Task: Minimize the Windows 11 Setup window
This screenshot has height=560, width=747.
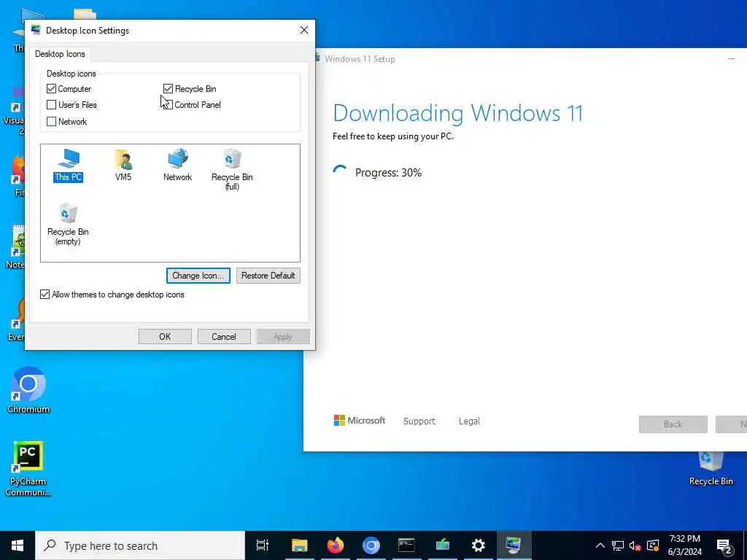Action: pyautogui.click(x=731, y=58)
